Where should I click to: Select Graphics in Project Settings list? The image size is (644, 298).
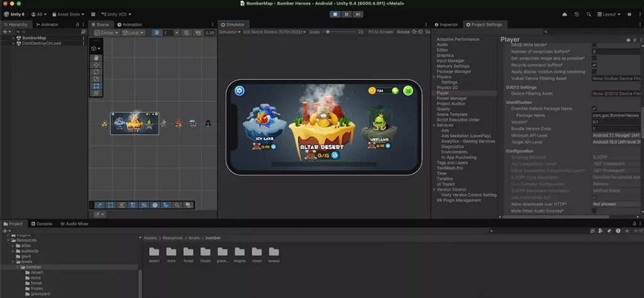pos(445,55)
